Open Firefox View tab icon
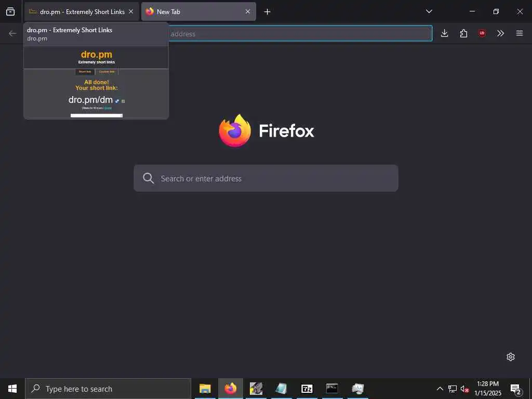532x399 pixels. coord(10,11)
